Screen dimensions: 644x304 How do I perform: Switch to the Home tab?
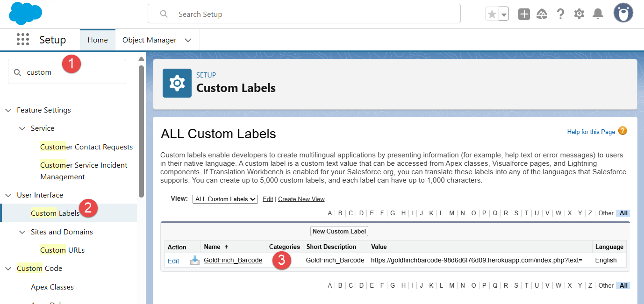[x=98, y=40]
